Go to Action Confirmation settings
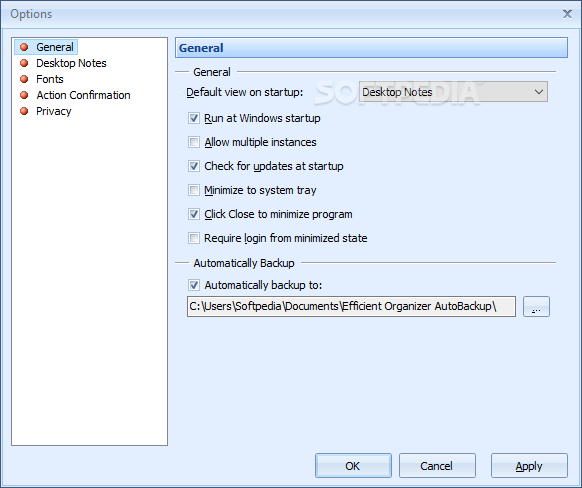This screenshot has width=582, height=488. tap(83, 95)
